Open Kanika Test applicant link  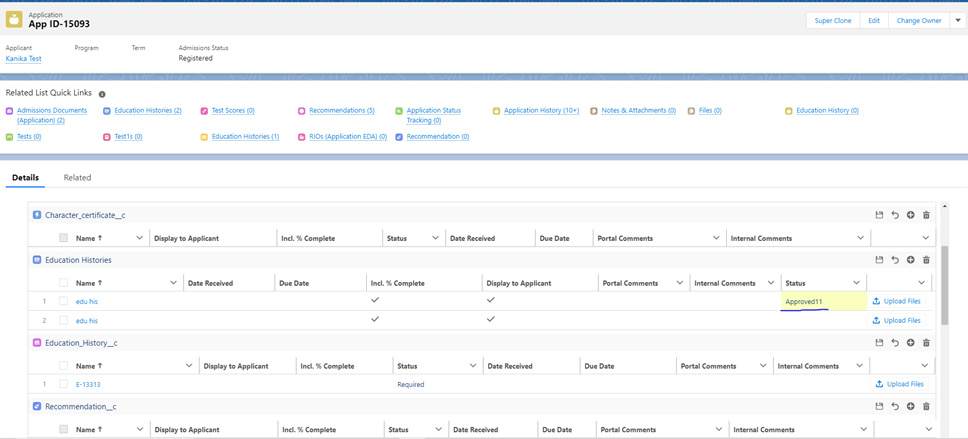tap(23, 59)
